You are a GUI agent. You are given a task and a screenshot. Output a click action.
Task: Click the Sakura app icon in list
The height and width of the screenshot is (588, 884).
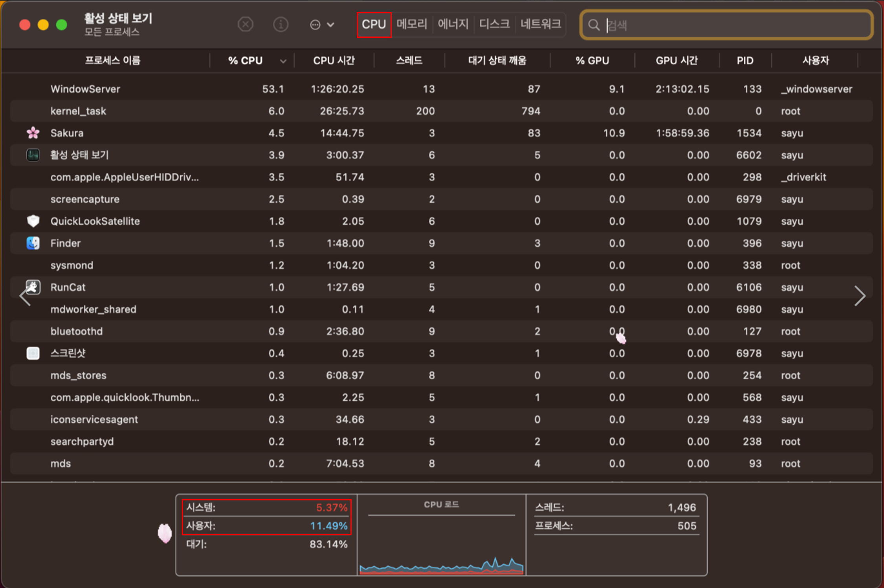click(33, 133)
